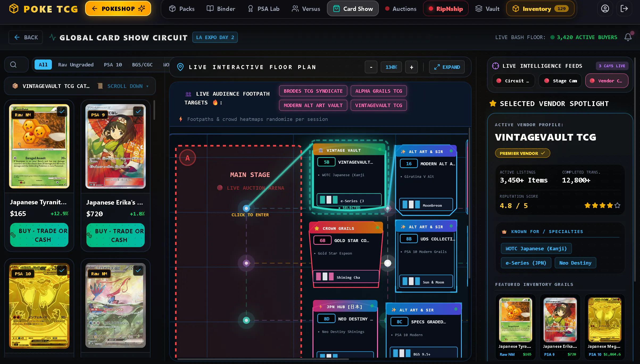Select BRODES TCG SYNDICATE footpath target
The width and height of the screenshot is (640, 364).
pyautogui.click(x=313, y=91)
